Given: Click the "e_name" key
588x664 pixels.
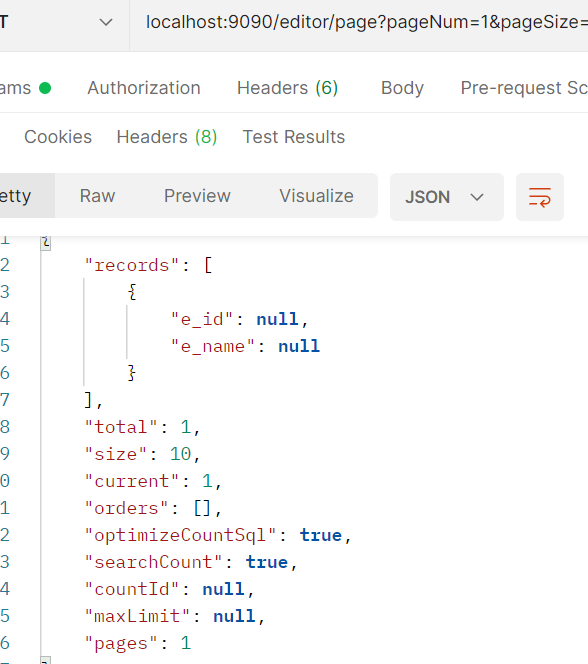Looking at the screenshot, I should click(213, 346).
